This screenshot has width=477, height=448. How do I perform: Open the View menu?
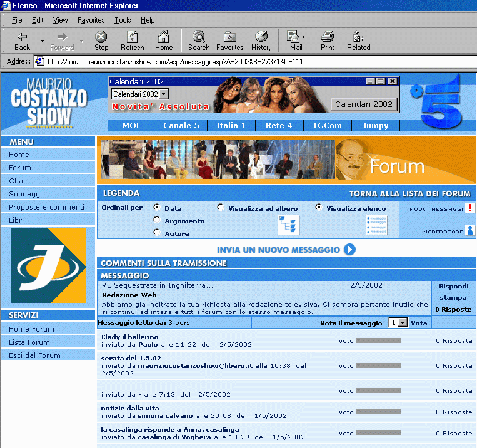[x=60, y=20]
